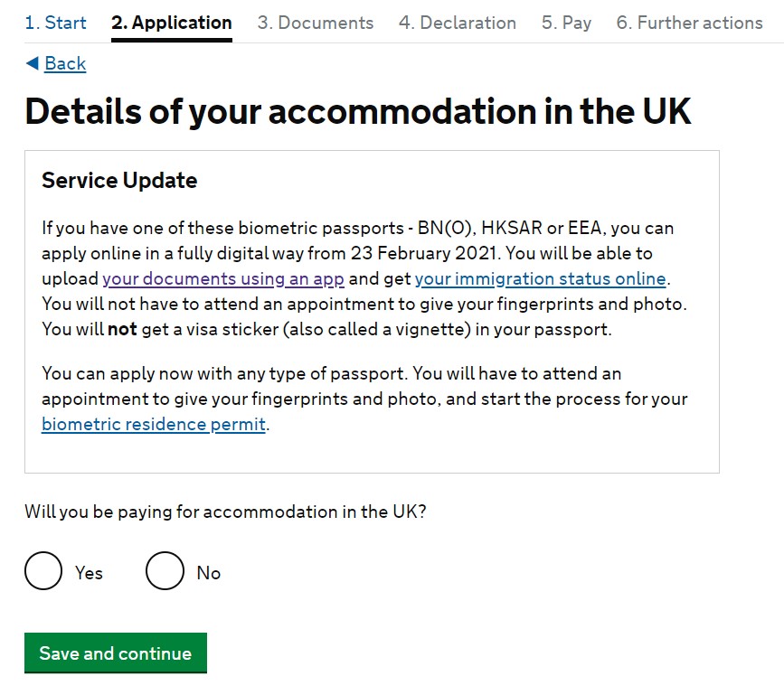Click the bold 'not' word in notice

tap(122, 329)
